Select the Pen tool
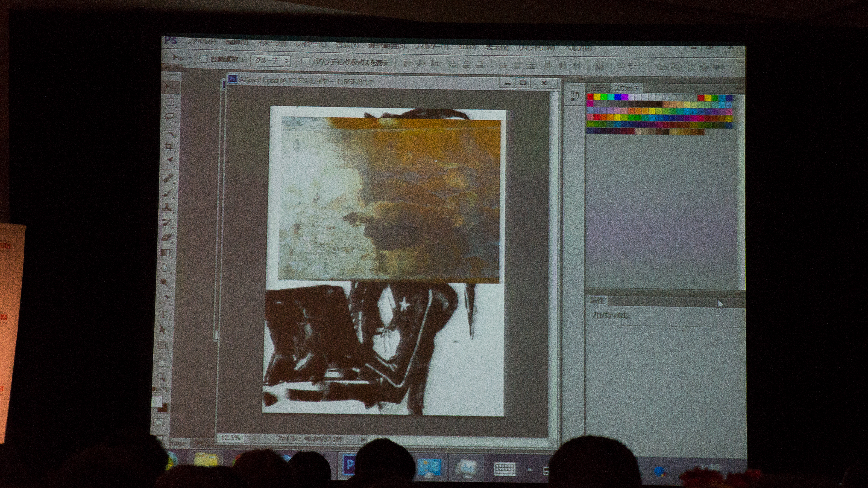Screen dimensions: 868x488 pos(164,300)
